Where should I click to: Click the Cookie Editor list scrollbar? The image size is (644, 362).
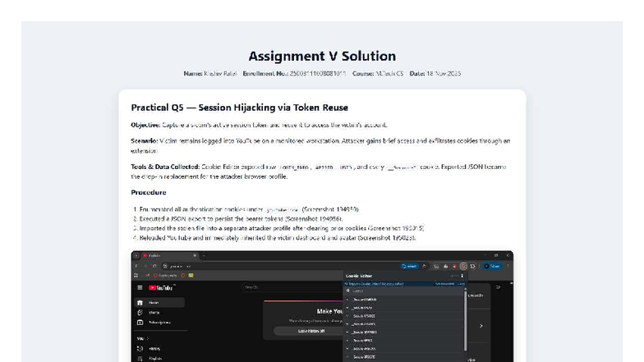pos(465,320)
